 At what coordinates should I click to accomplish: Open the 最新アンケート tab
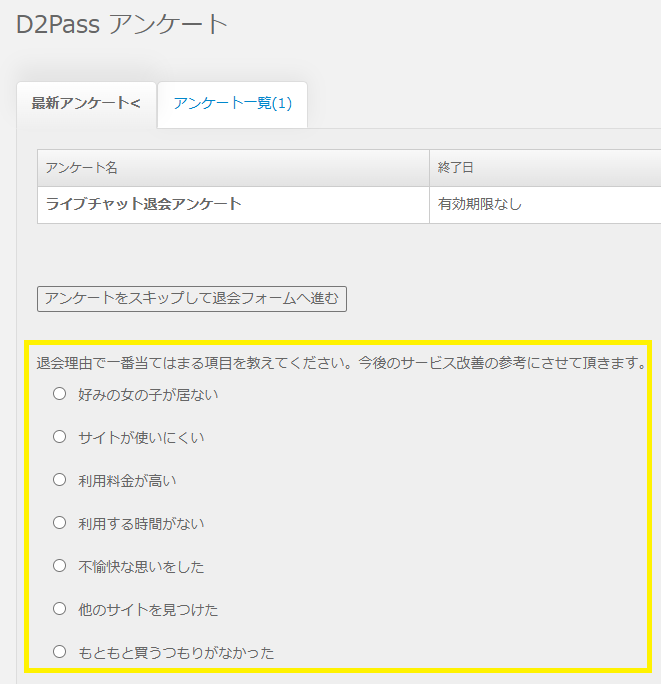pos(86,105)
